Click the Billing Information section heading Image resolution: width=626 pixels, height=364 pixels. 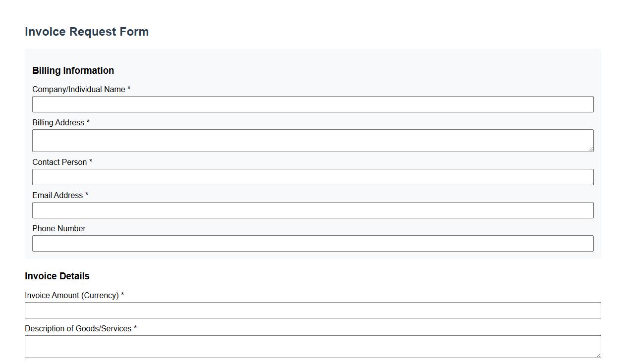click(73, 70)
